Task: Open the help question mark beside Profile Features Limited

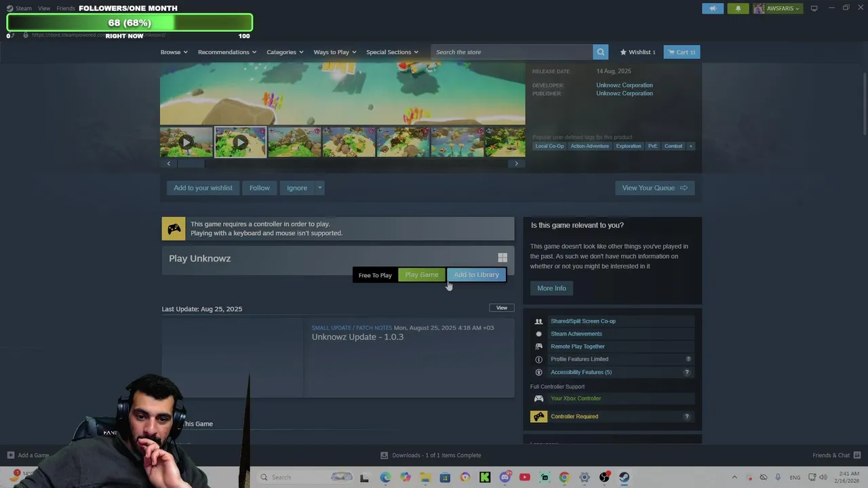Action: pos(688,359)
